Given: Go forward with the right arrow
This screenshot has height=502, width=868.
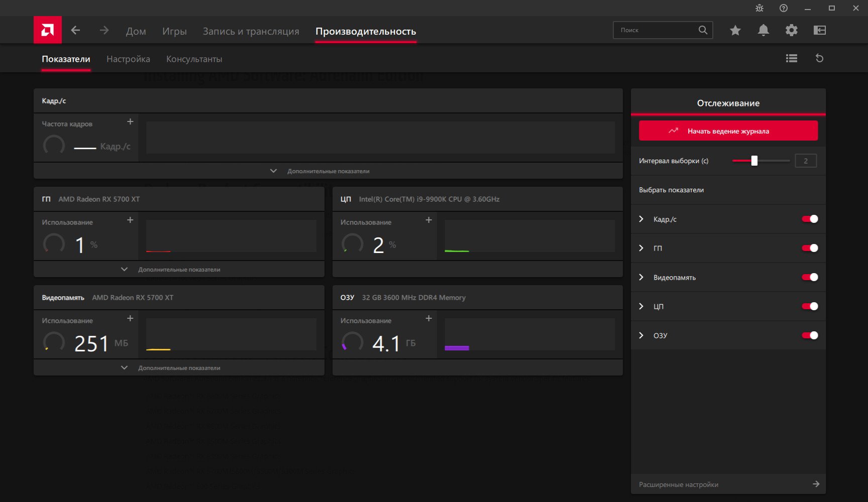Looking at the screenshot, I should [104, 30].
